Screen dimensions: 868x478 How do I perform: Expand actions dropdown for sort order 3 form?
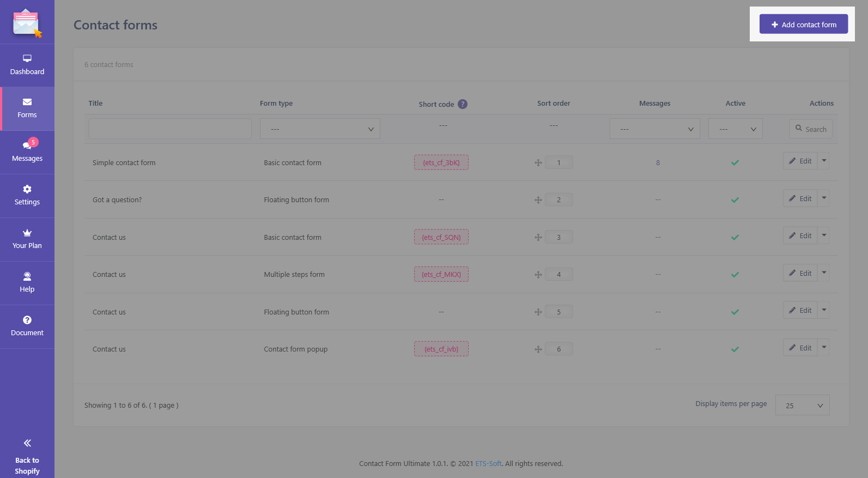click(824, 235)
